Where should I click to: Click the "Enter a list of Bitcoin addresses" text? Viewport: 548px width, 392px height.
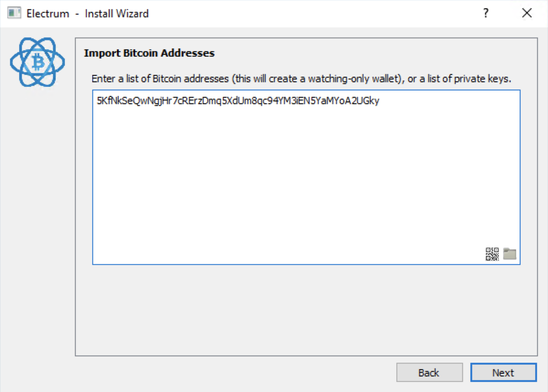pyautogui.click(x=160, y=79)
